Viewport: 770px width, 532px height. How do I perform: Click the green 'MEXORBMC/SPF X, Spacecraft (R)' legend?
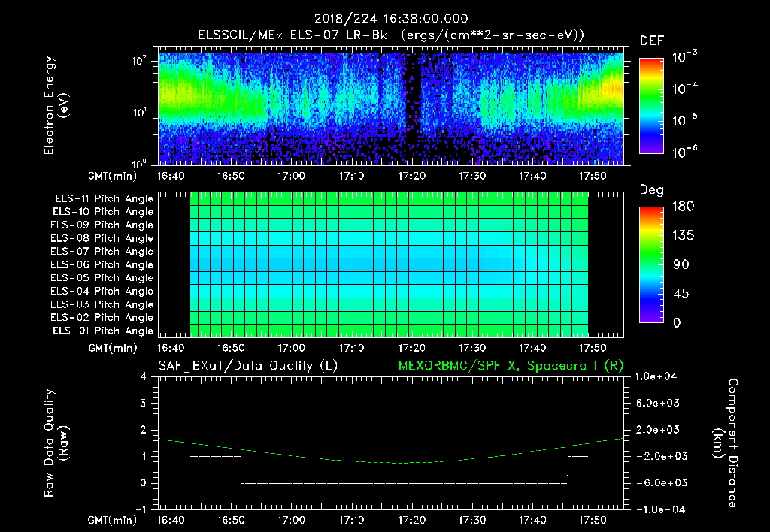(x=511, y=366)
